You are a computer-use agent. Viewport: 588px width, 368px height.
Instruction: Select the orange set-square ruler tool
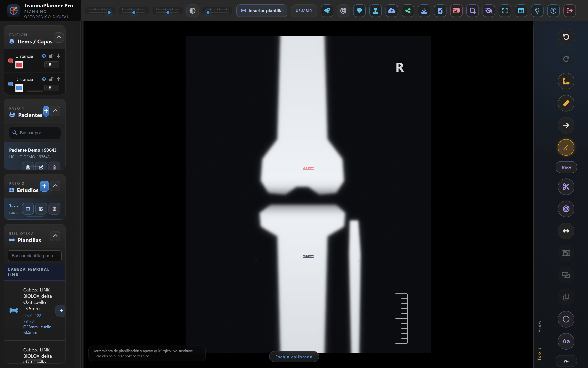(566, 81)
